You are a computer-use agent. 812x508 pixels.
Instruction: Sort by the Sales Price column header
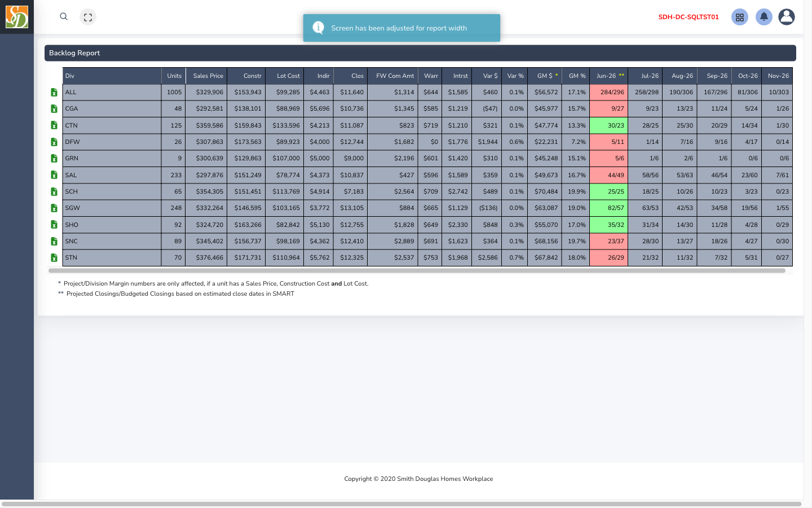[x=206, y=76]
